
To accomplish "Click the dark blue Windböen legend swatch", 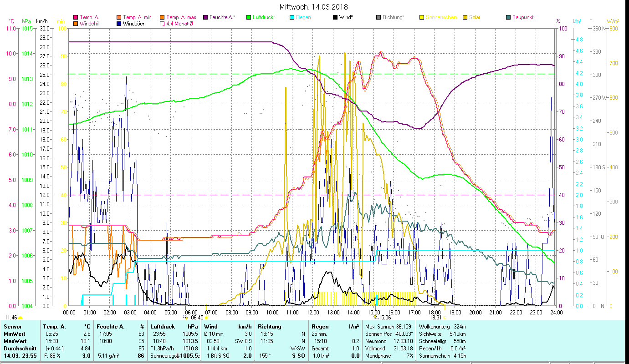I will [119, 24].
